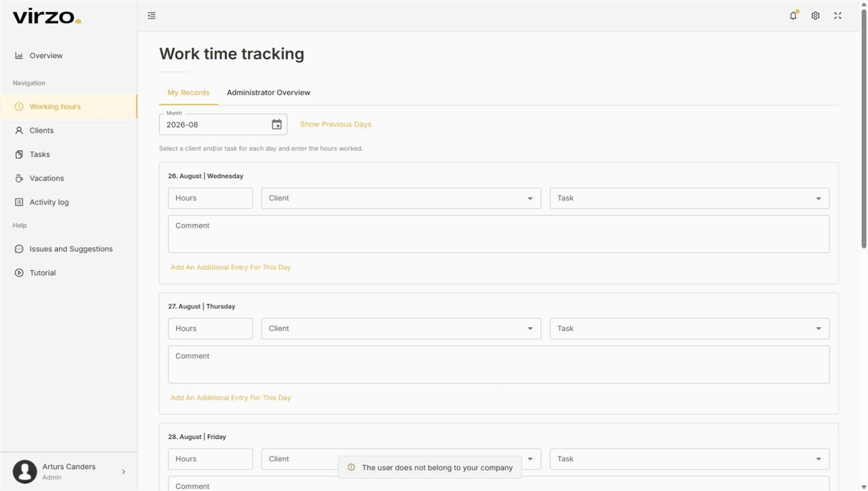The width and height of the screenshot is (868, 491).
Task: Click the Vacations cup icon
Action: [x=19, y=178]
